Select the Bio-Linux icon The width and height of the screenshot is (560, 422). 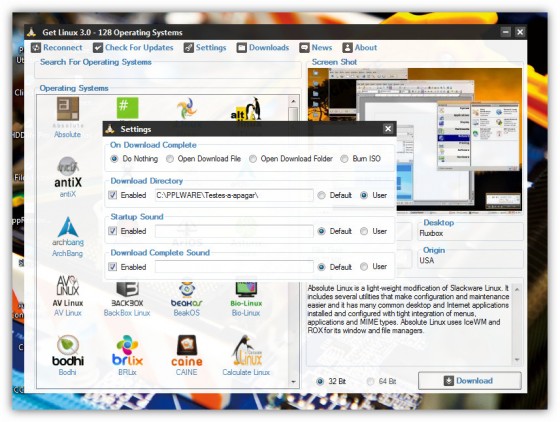point(246,294)
